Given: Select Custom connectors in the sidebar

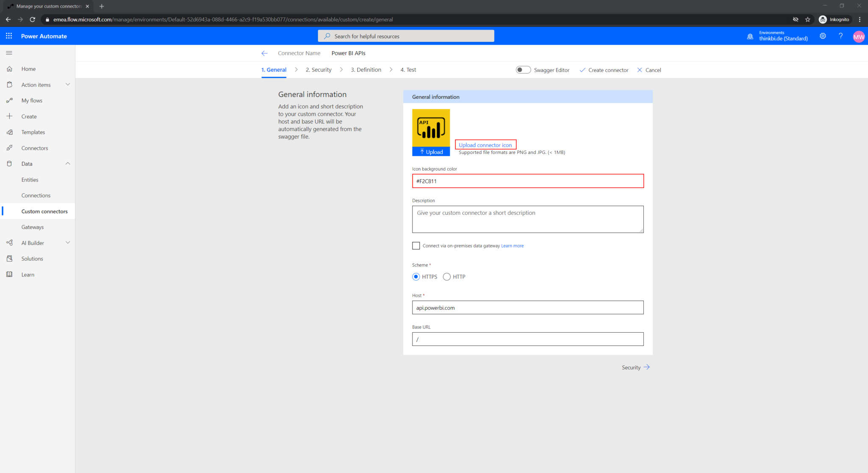Looking at the screenshot, I should click(44, 211).
